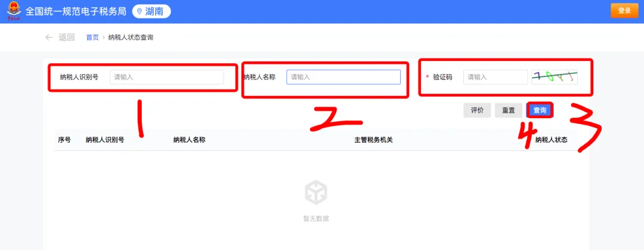This screenshot has width=644, height=250.
Task: Click the orange 登录 button
Action: point(624,11)
